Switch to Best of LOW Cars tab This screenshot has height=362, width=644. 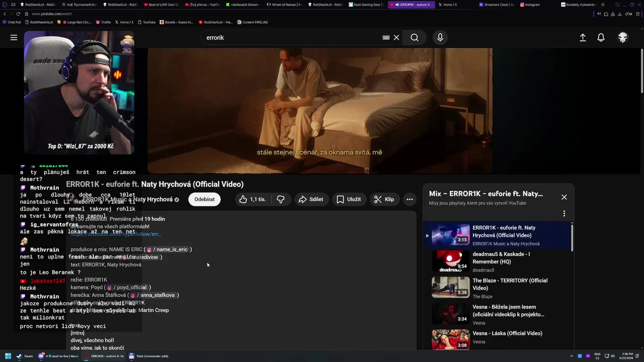coord(161,5)
